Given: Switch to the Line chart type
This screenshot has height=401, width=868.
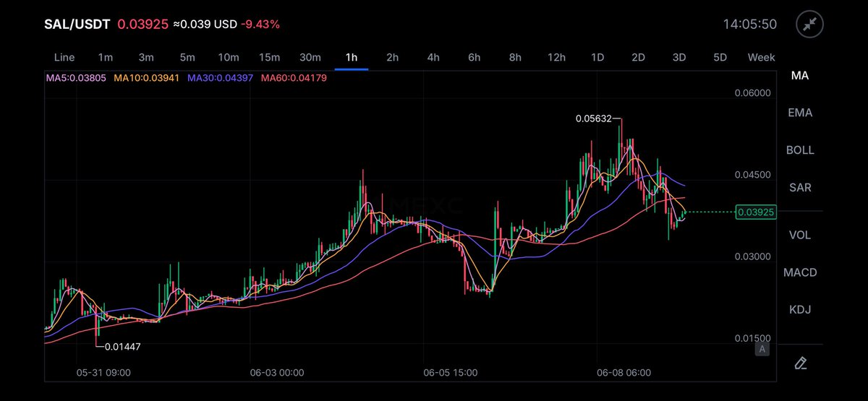Looking at the screenshot, I should (x=64, y=57).
